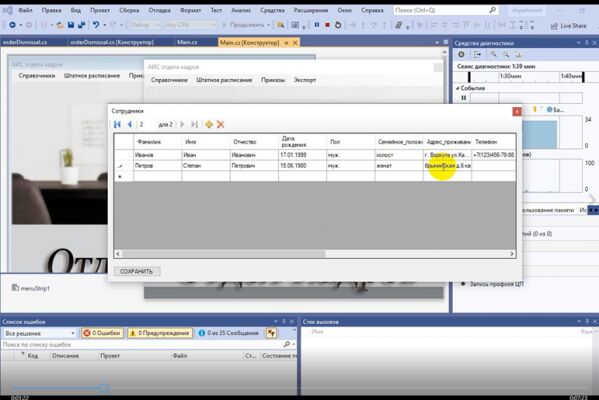Select the Дата рождения column header
Image resolution: width=599 pixels, height=400 pixels.
302,142
